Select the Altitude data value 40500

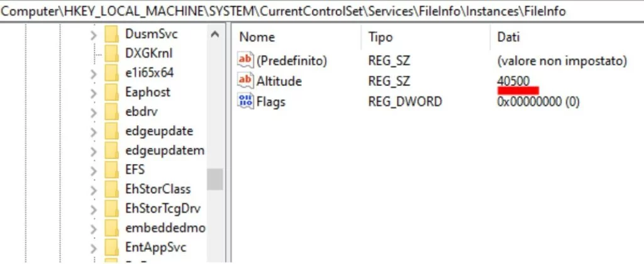513,81
